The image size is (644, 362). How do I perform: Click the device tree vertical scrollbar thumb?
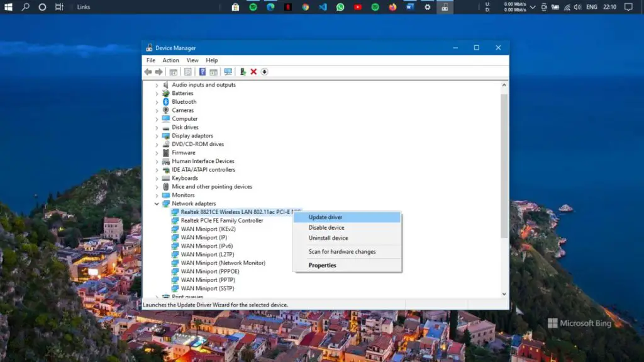[x=504, y=166]
